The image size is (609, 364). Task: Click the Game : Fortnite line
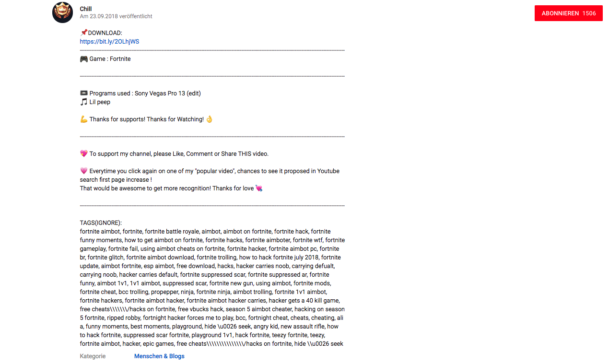(105, 59)
